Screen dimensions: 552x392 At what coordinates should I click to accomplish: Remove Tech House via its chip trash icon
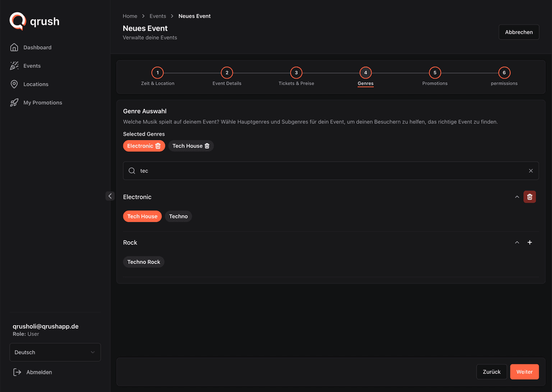pos(207,146)
